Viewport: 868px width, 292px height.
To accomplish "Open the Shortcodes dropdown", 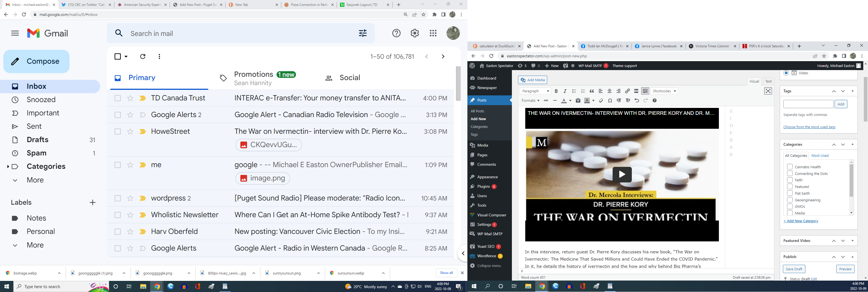I will click(664, 91).
